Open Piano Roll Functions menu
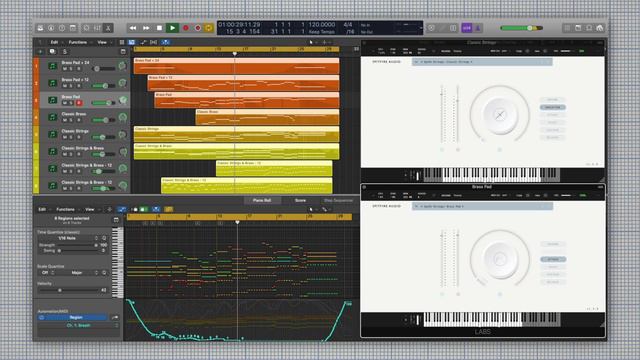Image resolution: width=640 pixels, height=360 pixels. tap(65, 209)
